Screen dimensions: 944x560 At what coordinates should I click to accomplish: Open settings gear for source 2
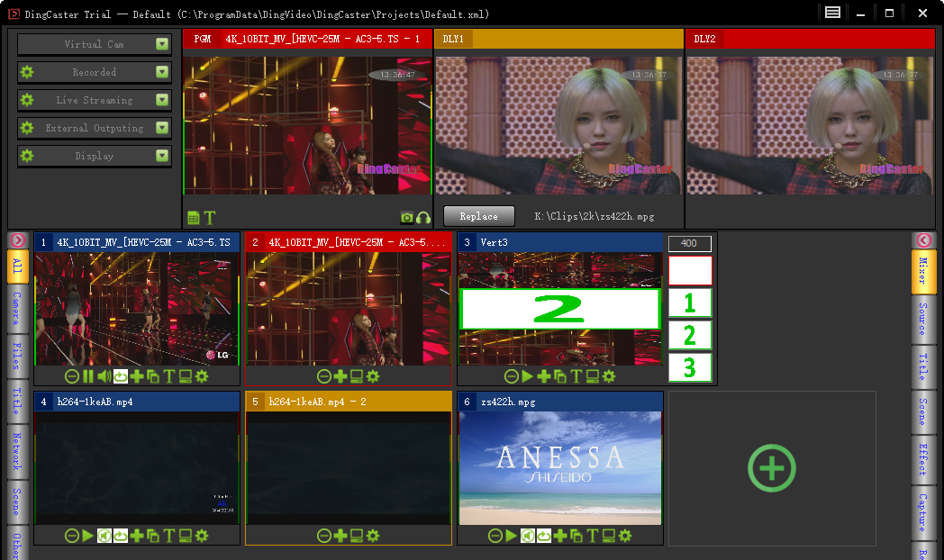click(x=373, y=376)
